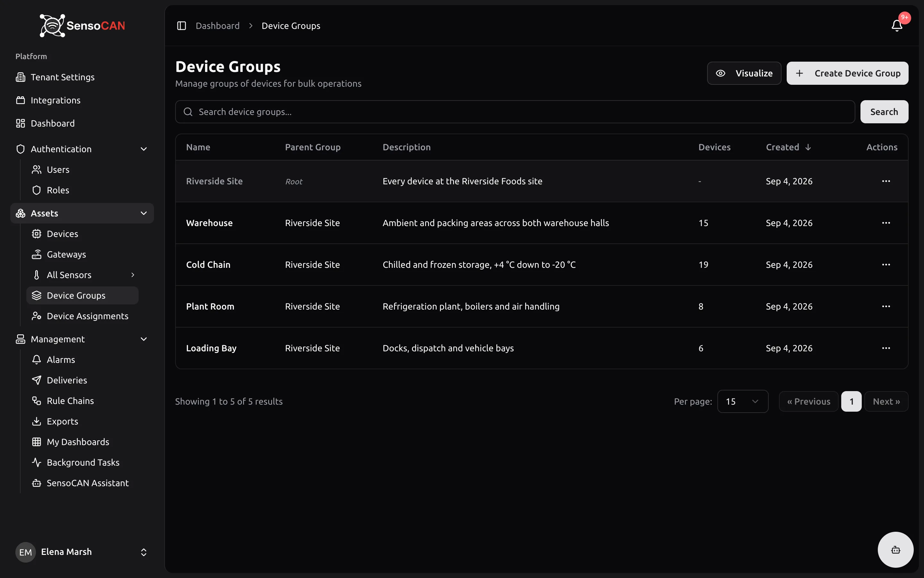Viewport: 924px width, 578px height.
Task: Click the Roles shield icon
Action: coord(37,190)
